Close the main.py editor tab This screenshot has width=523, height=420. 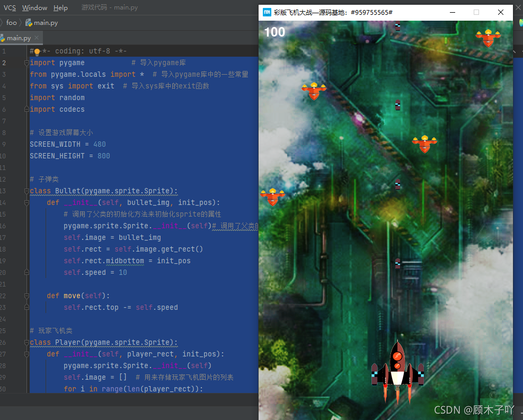point(37,38)
